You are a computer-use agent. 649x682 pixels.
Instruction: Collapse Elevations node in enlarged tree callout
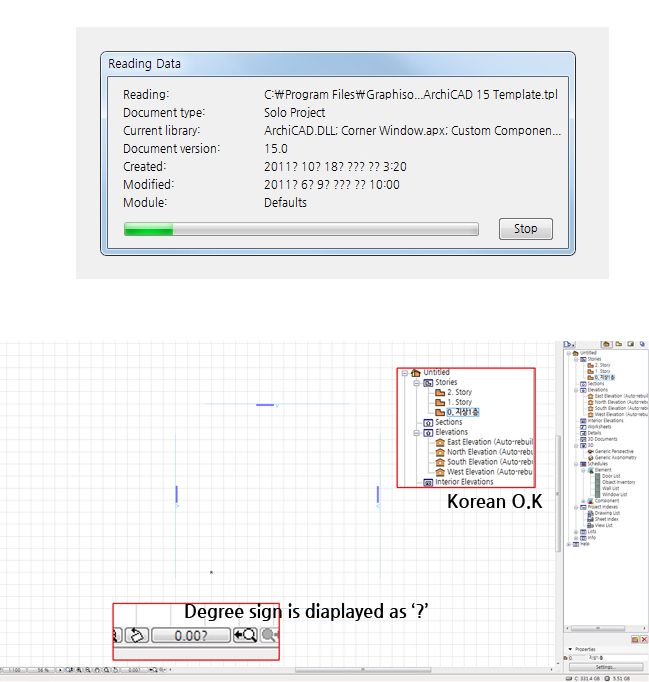click(416, 433)
